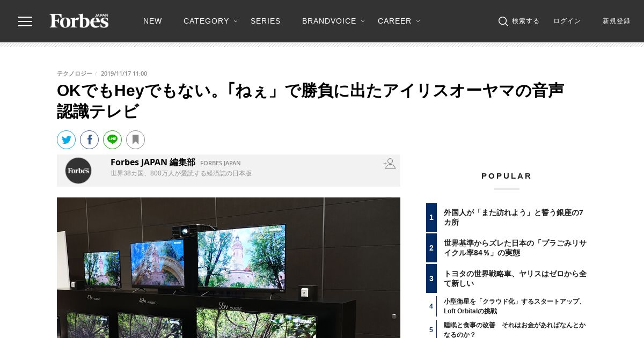Open popular article about Loft Orbital
The image size is (644, 338).
[x=514, y=306]
